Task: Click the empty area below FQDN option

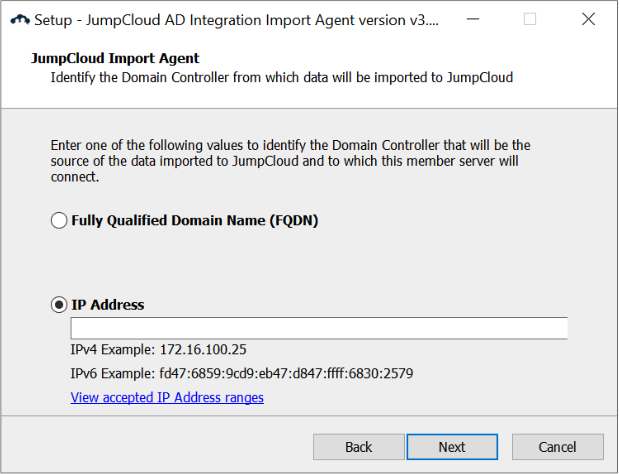Action: point(300,260)
